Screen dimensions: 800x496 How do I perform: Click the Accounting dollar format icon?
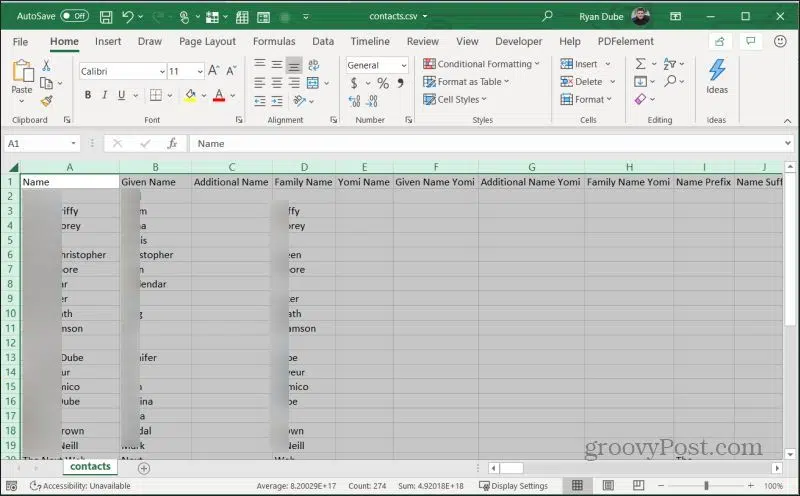pyautogui.click(x=354, y=83)
